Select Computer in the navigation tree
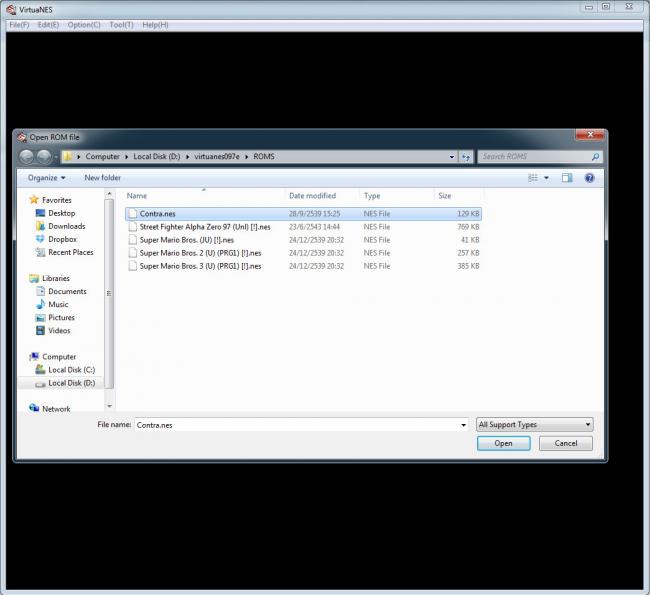The width and height of the screenshot is (650, 595). coord(59,357)
